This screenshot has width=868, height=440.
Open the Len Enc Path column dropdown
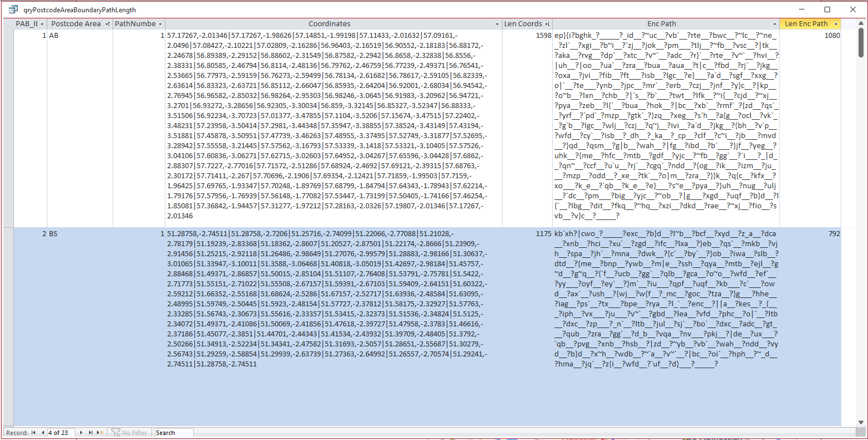[x=836, y=24]
